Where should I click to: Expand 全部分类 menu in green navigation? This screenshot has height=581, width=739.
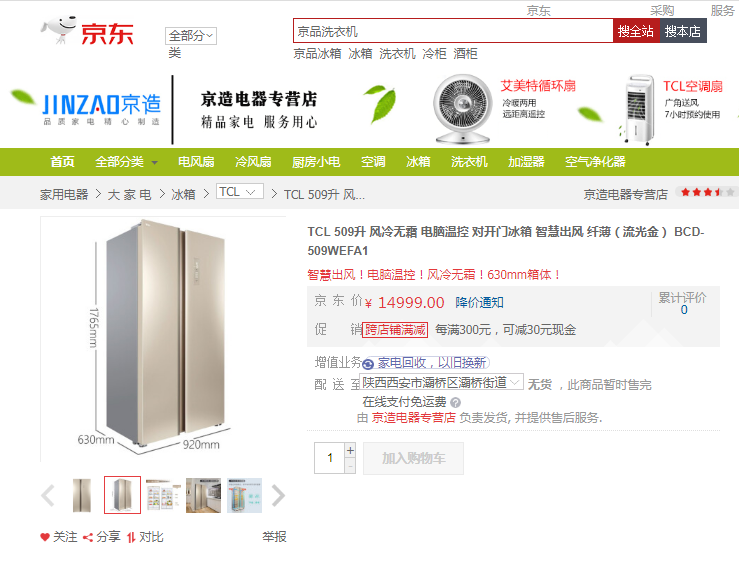(126, 162)
